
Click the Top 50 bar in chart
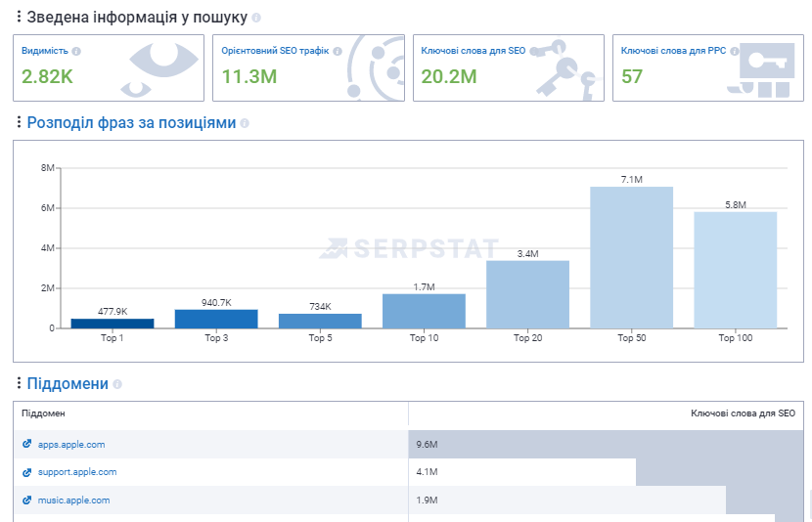point(631,257)
